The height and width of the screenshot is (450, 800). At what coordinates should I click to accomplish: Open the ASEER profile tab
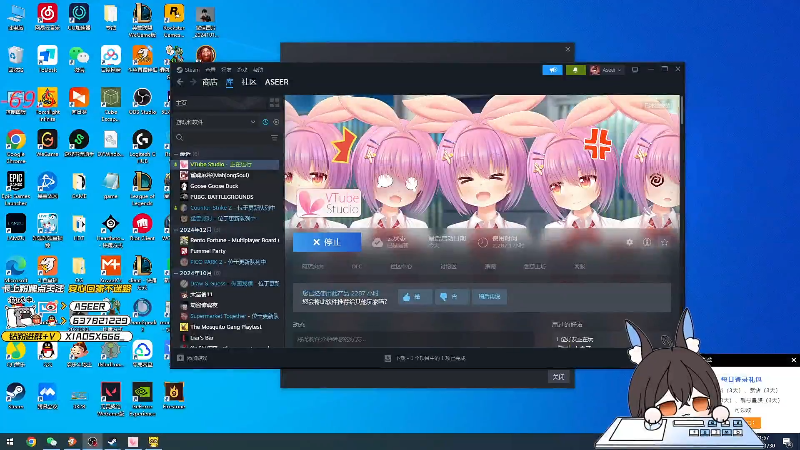[x=277, y=82]
